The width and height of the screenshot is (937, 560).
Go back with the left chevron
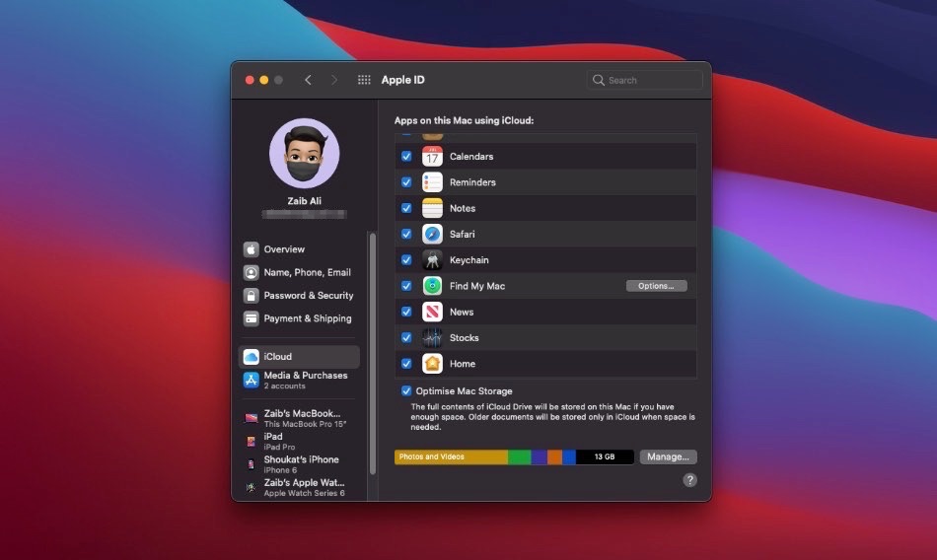pos(308,80)
